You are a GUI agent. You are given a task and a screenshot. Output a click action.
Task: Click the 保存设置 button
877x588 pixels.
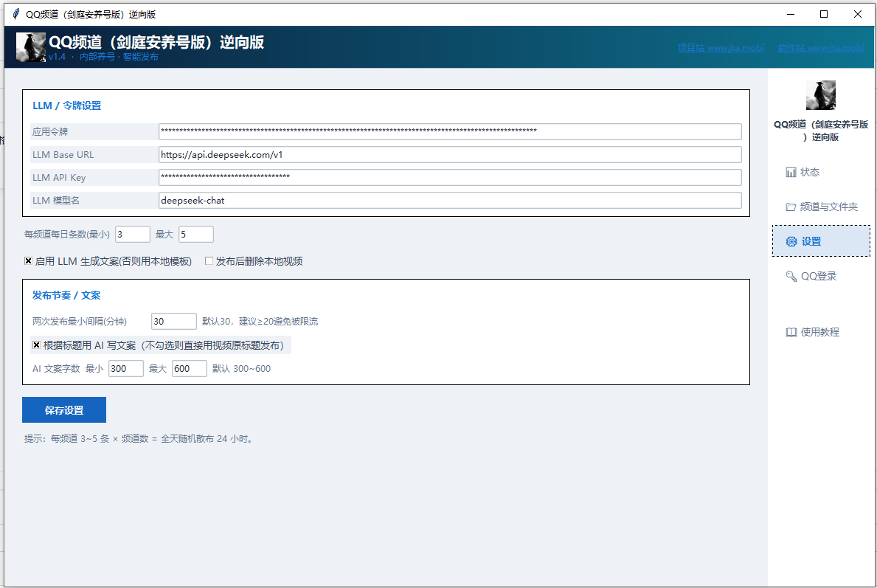64,410
